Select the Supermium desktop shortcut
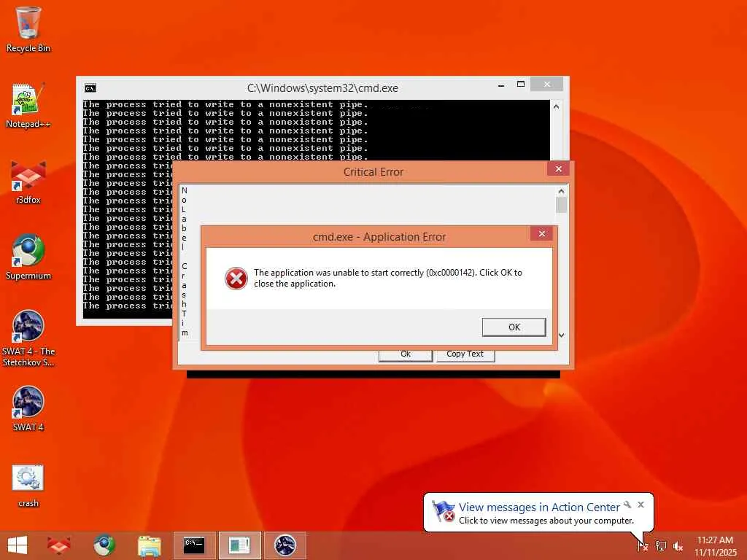The image size is (747, 560). [28, 257]
